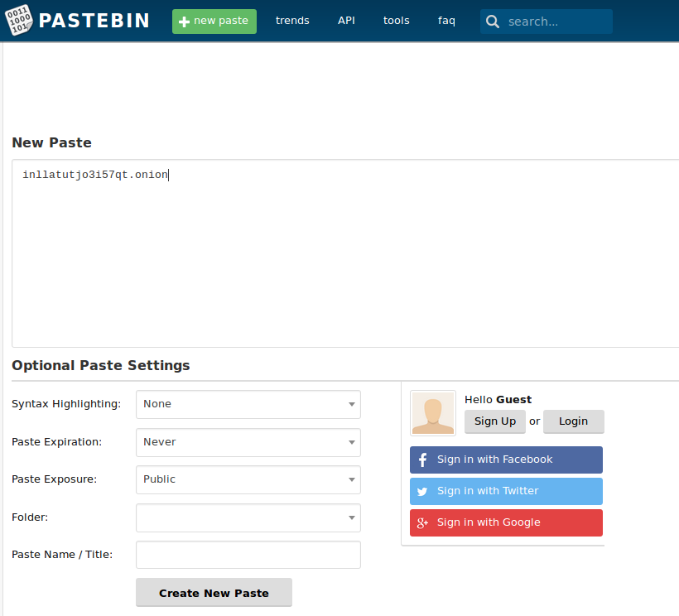Click the magnifier icon in search bar

tap(493, 22)
